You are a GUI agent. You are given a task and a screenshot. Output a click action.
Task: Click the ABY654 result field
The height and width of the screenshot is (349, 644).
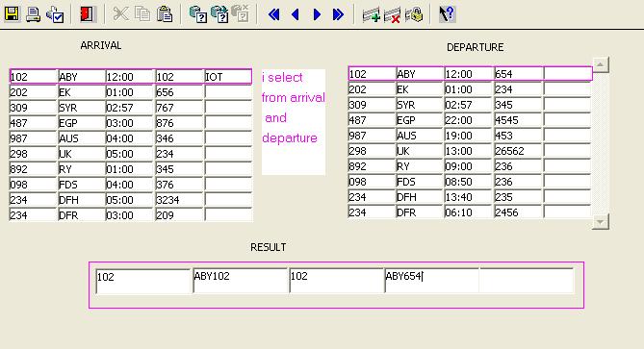[x=431, y=281]
